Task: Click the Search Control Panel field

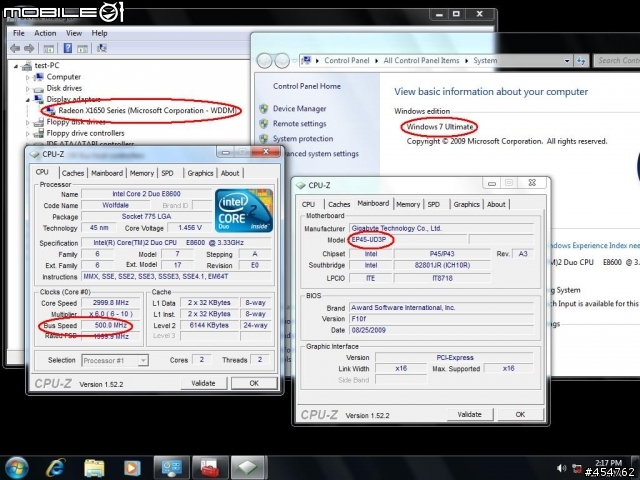Action: point(616,60)
